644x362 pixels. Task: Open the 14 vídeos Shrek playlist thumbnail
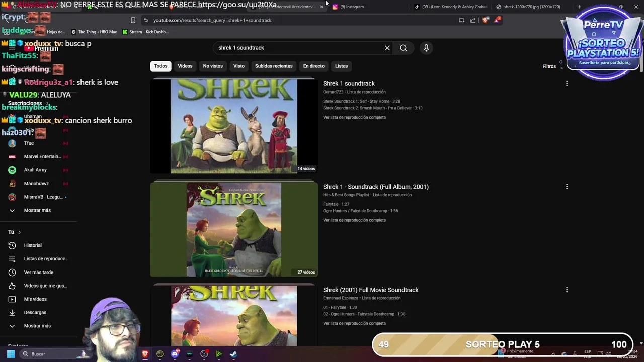(234, 126)
